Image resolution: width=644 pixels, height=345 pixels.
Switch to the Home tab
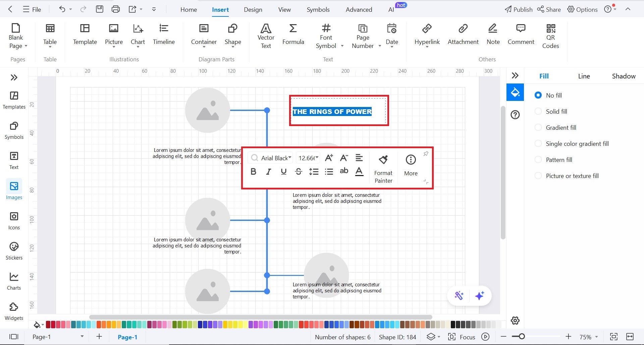pos(189,10)
